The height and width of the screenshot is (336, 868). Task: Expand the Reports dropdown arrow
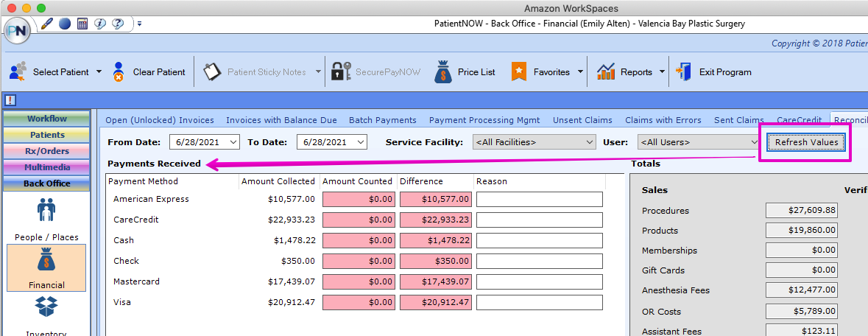[x=662, y=71]
